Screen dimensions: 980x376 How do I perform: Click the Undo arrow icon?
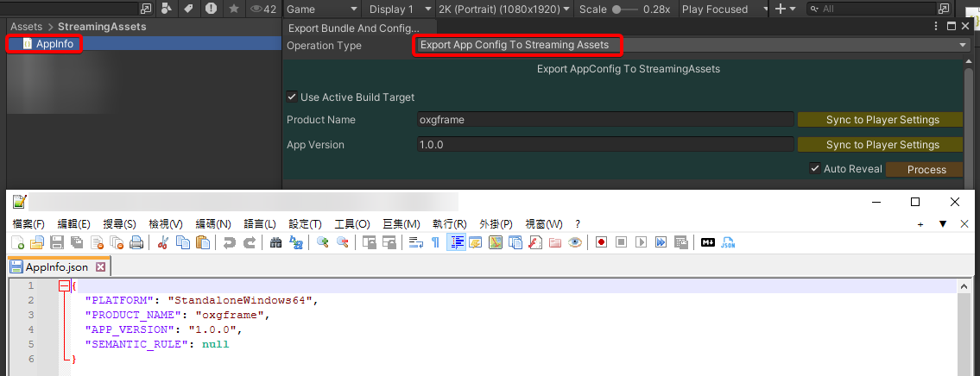pyautogui.click(x=230, y=243)
